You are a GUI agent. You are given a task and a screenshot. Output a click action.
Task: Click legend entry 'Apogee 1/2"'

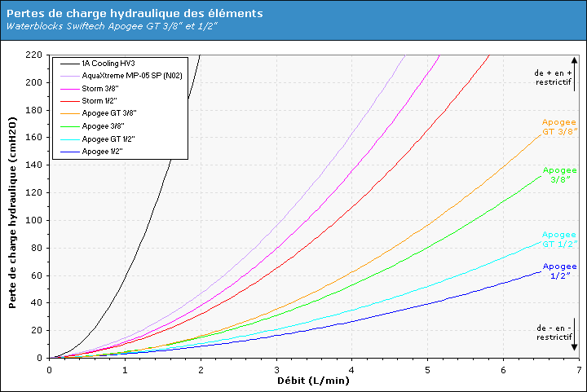[x=102, y=152]
